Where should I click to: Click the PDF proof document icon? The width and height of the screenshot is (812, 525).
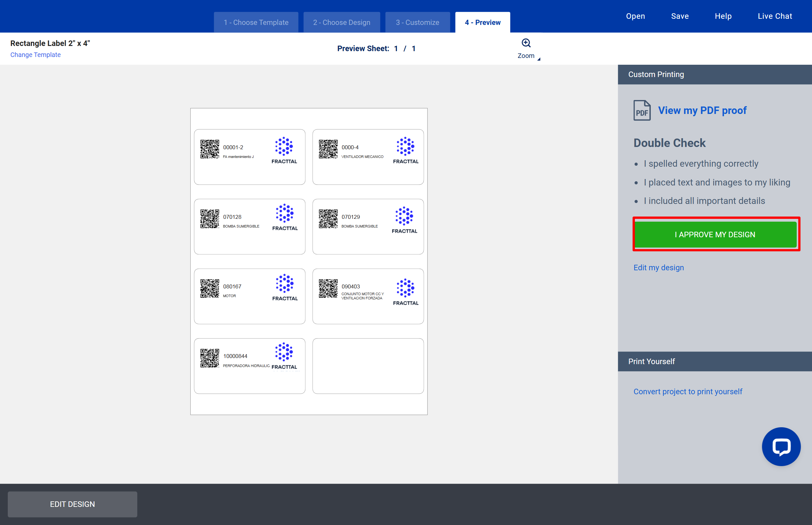coord(642,110)
